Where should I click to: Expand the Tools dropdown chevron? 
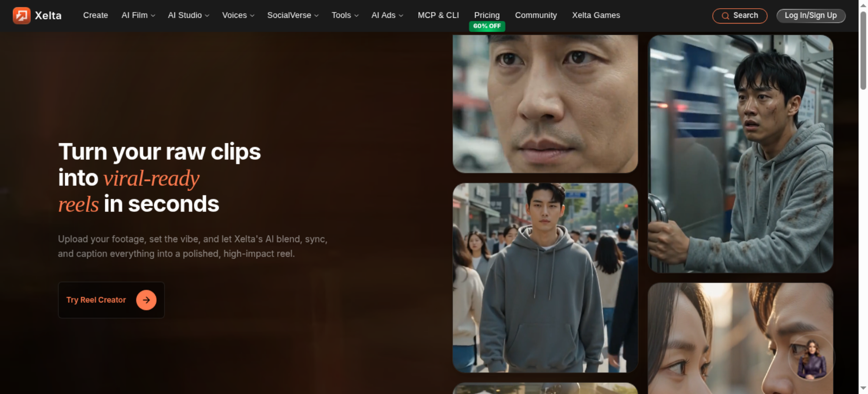[x=356, y=16]
